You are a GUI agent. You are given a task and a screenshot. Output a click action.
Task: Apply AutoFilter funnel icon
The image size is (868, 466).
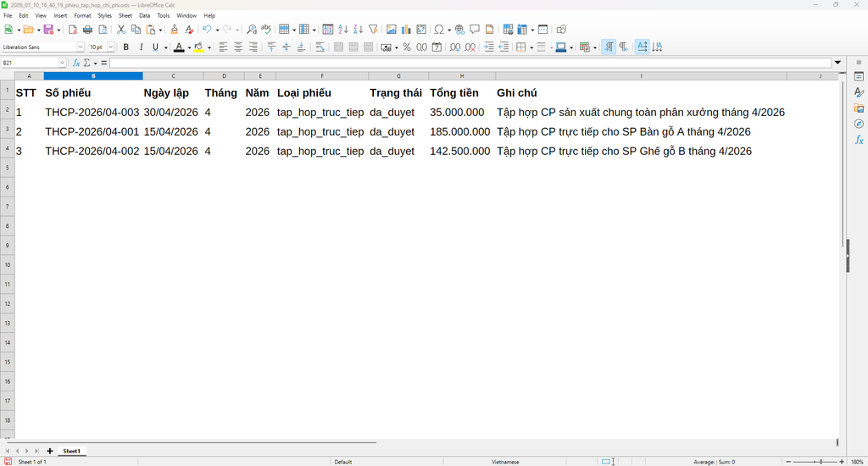(x=373, y=30)
